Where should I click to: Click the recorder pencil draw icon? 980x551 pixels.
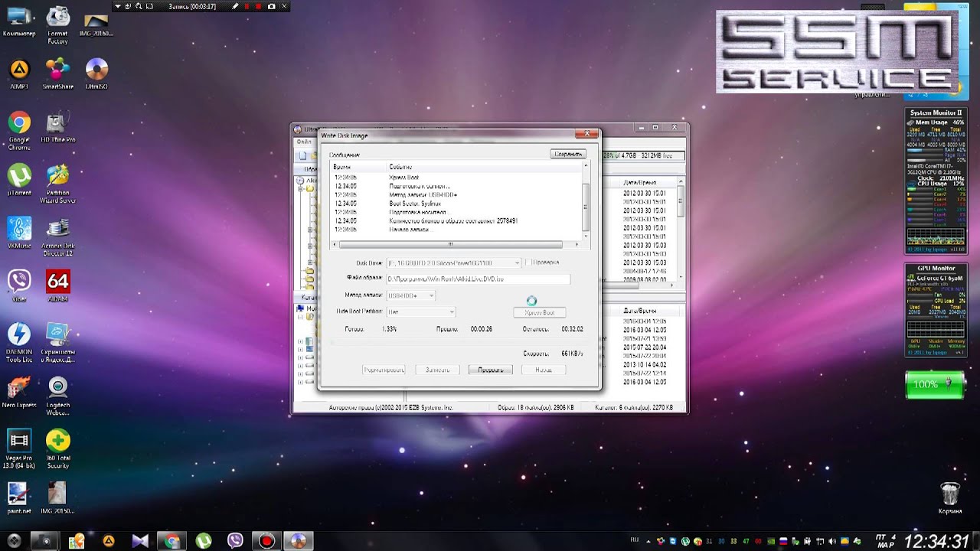(235, 6)
